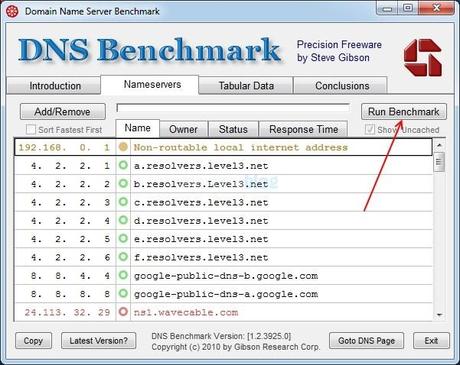The height and width of the screenshot is (365, 460).
Task: Minimize the DNS Benchmark window
Action: [387, 8]
